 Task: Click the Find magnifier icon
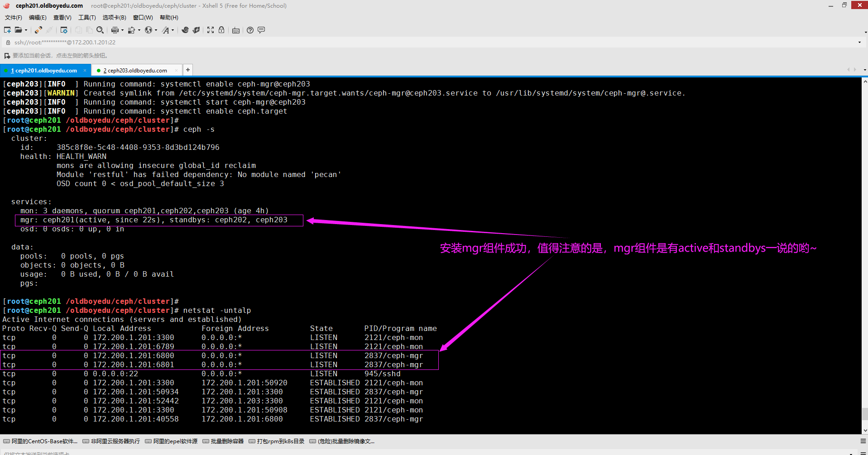coord(100,30)
